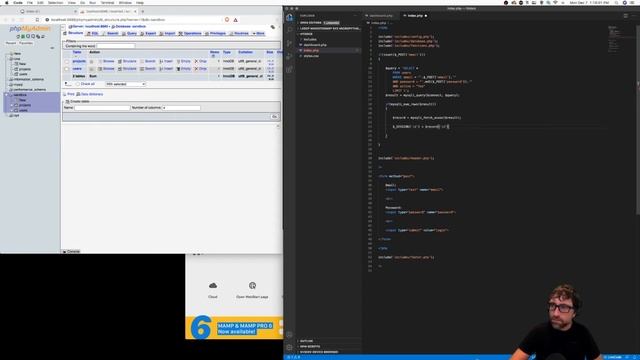Screen dimensions: 640x360
Task: Open the SQL tab in phpMyAdmin
Action: point(93,33)
